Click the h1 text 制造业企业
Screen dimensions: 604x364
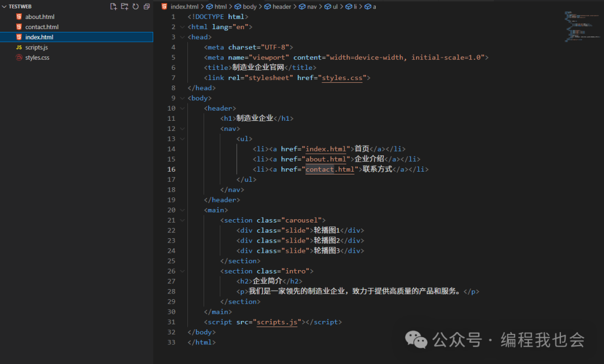[254, 118]
